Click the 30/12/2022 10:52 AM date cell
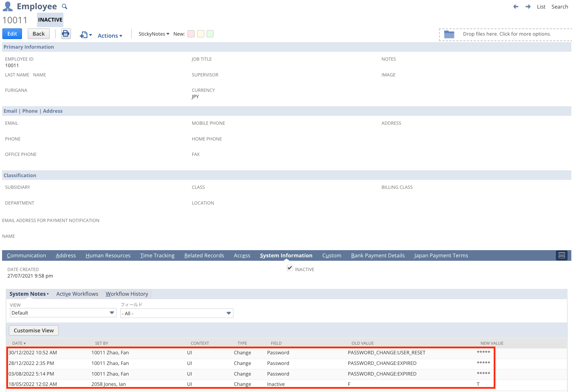The image size is (572, 392). coord(33,353)
